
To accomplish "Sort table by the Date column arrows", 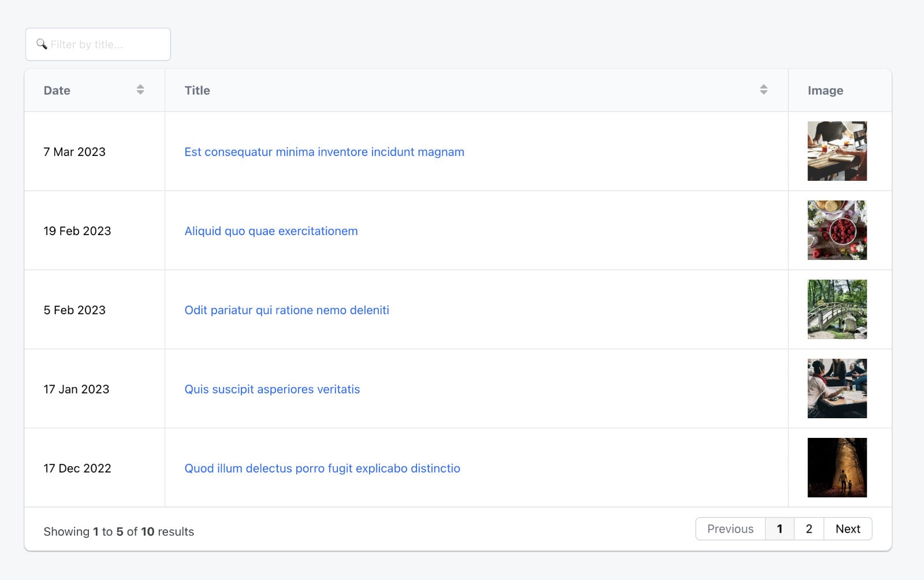I will coord(140,90).
